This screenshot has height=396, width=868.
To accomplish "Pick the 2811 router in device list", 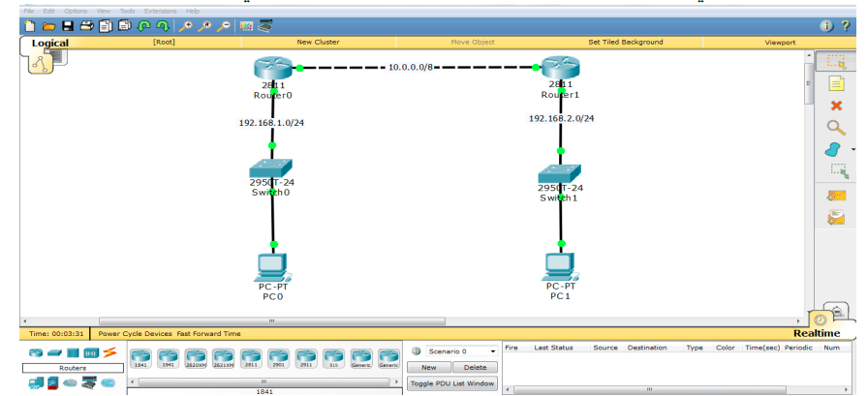I will coord(251,359).
